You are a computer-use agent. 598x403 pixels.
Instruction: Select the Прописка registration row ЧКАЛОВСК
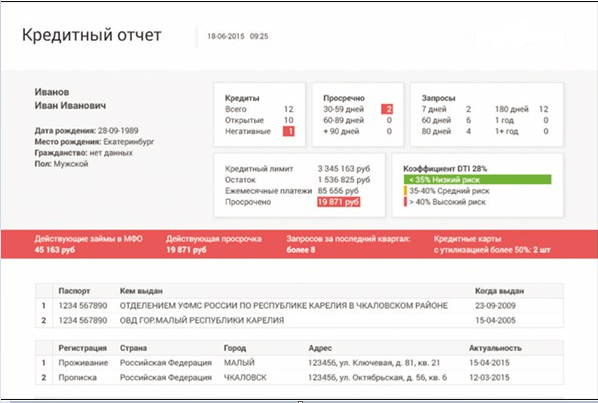pyautogui.click(x=299, y=377)
